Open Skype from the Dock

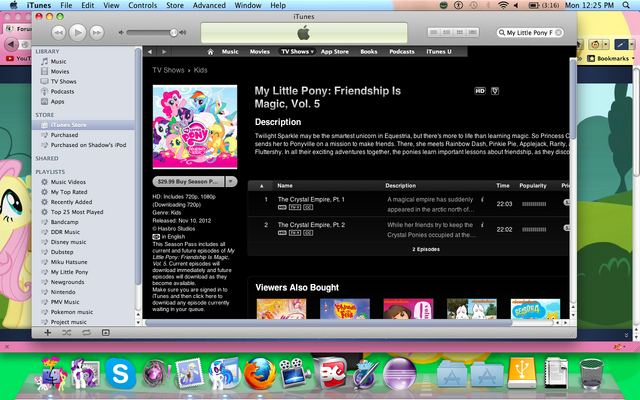pos(120,373)
